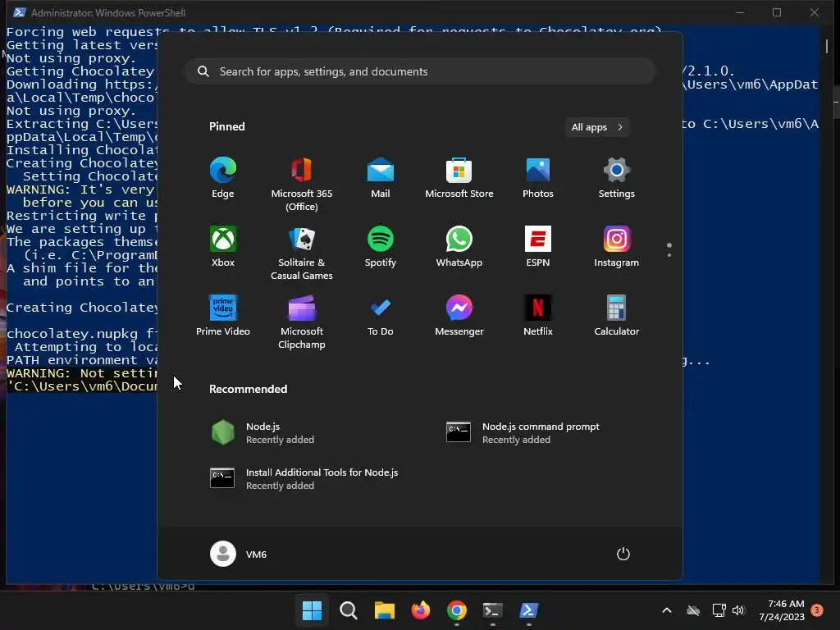Click the power button icon
The height and width of the screenshot is (630, 840).
[623, 554]
